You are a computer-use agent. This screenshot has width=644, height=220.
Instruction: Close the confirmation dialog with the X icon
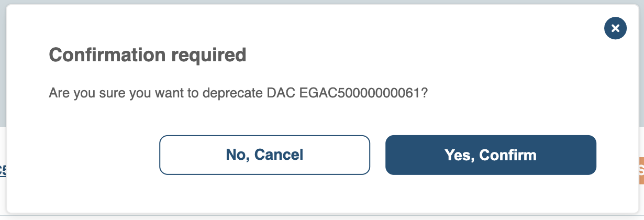615,28
